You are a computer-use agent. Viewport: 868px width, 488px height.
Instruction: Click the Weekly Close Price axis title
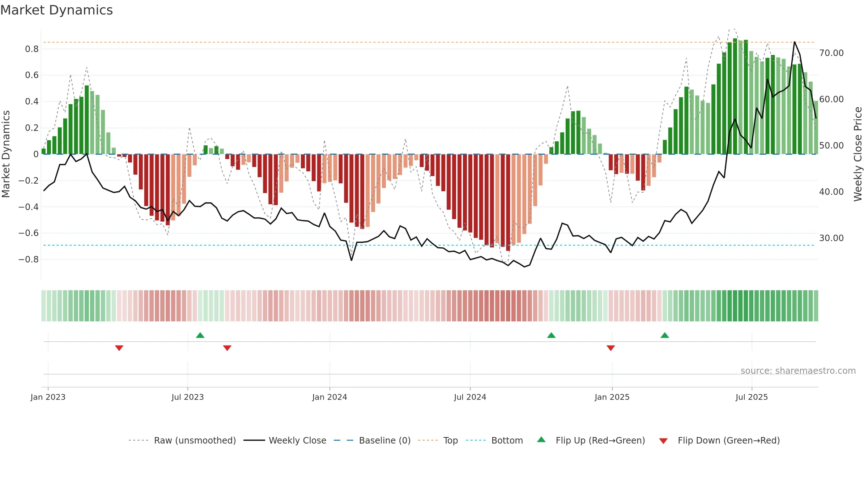coord(858,154)
